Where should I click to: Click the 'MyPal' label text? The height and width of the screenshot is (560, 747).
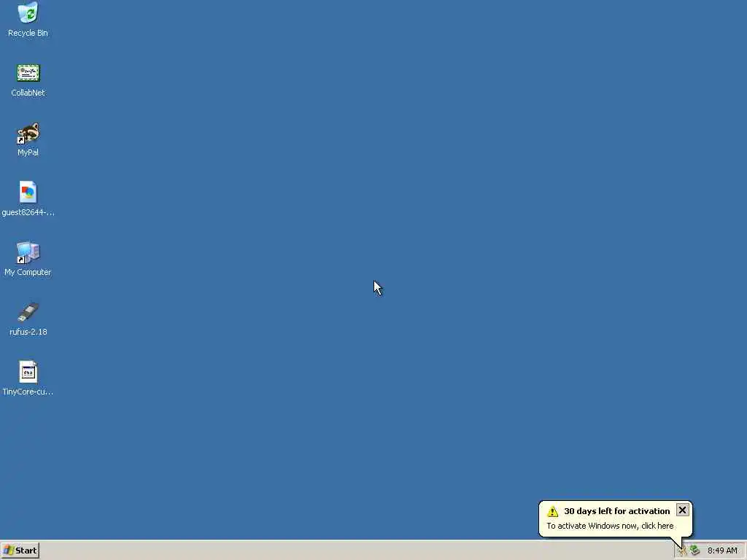point(28,152)
